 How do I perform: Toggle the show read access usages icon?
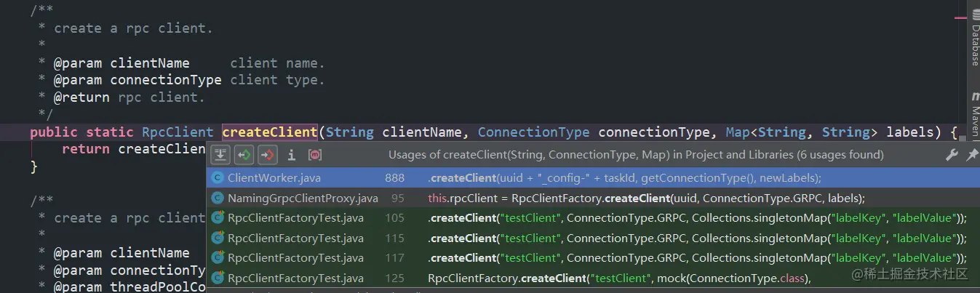(244, 155)
